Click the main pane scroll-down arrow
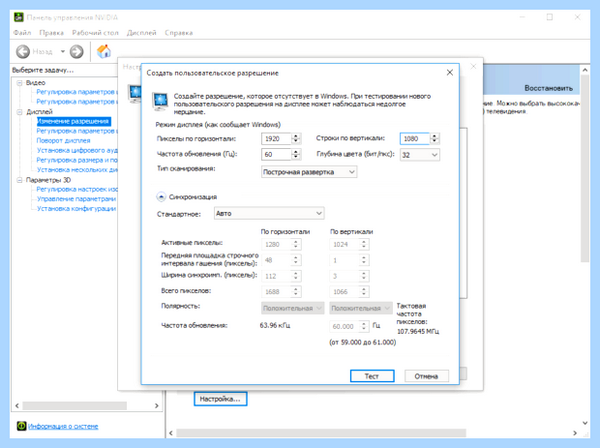 [585, 423]
